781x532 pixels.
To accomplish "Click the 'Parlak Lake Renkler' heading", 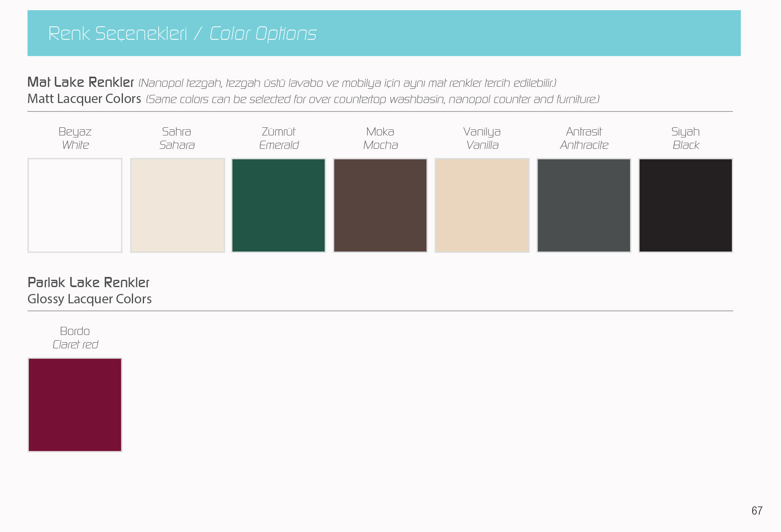I will click(88, 282).
